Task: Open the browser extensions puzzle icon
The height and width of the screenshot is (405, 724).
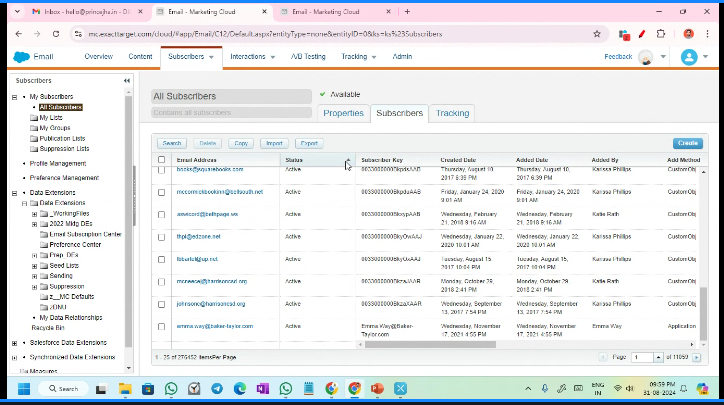Action: point(660,34)
